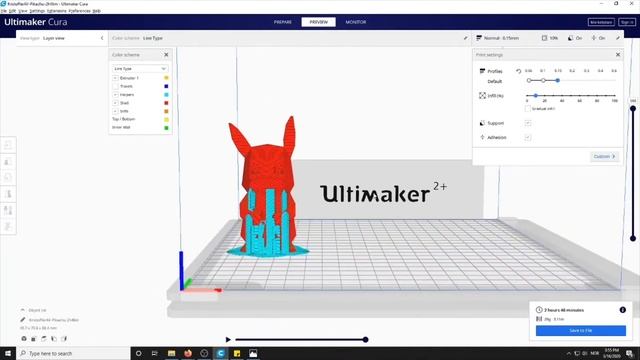This screenshot has width=640, height=360.
Task: Set the profile slider to 0.1
Action: pyautogui.click(x=543, y=80)
